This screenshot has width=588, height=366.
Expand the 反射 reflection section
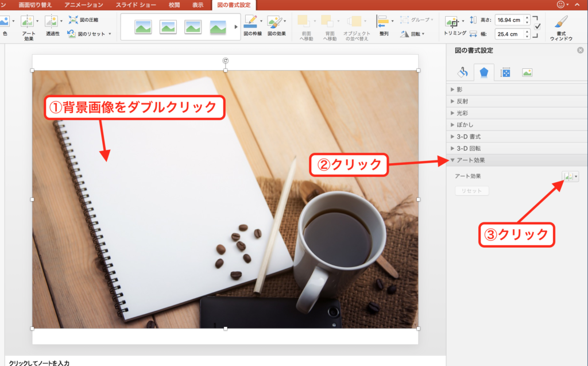(462, 101)
